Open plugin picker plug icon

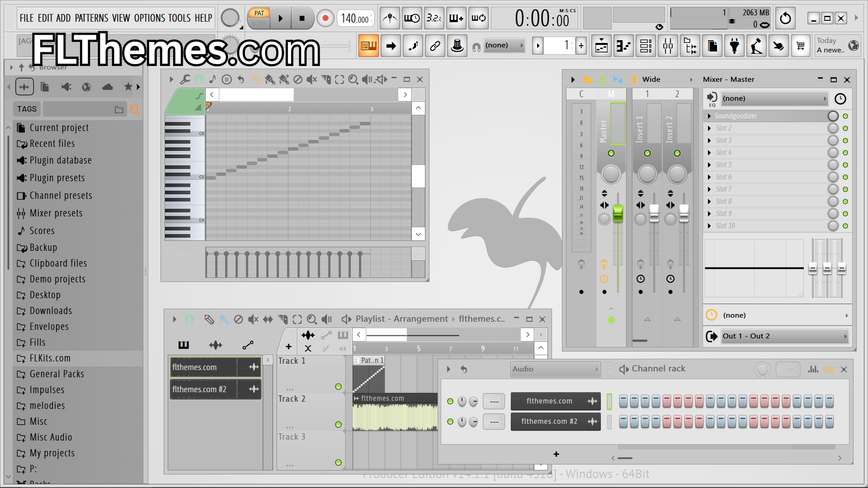click(x=734, y=46)
